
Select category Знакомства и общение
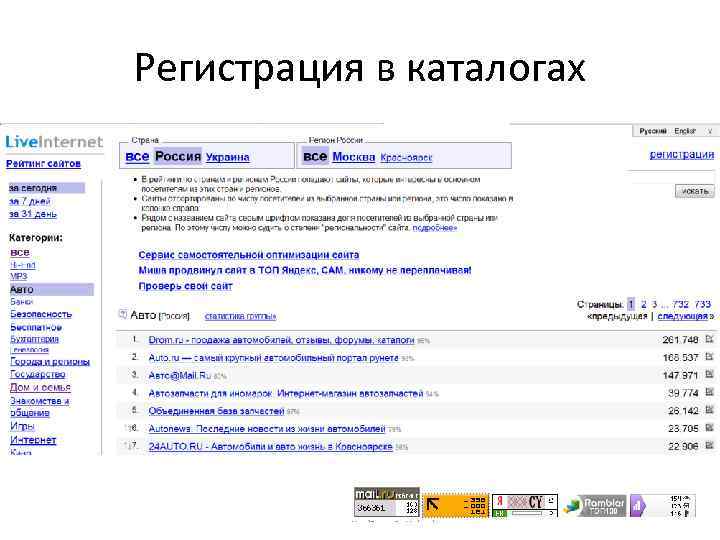tap(39, 407)
